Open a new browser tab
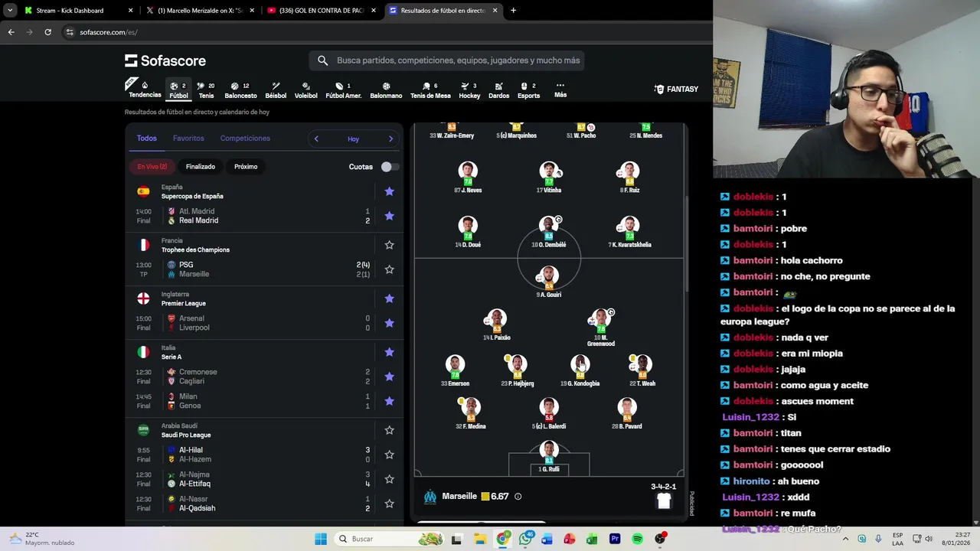 (x=513, y=11)
